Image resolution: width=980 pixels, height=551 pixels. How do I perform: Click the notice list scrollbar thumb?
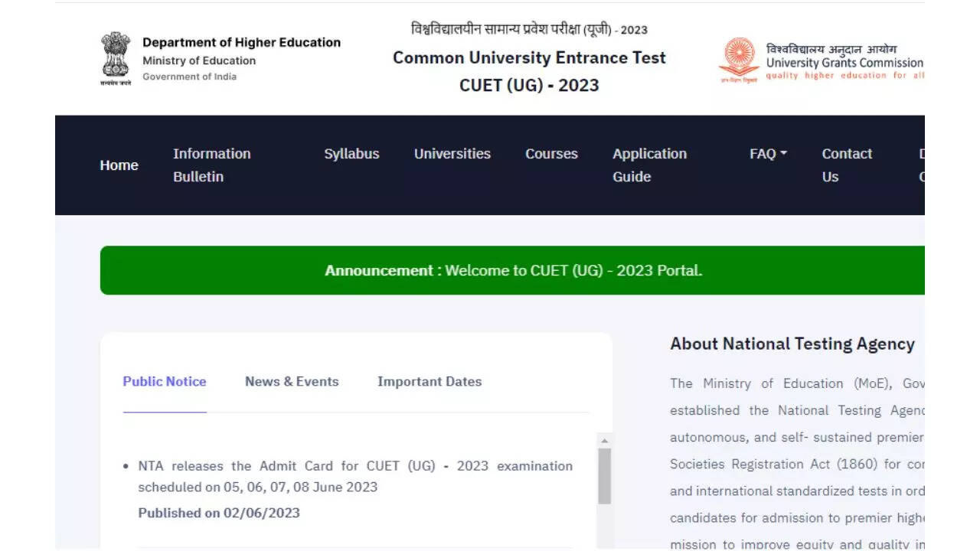pyautogui.click(x=604, y=476)
